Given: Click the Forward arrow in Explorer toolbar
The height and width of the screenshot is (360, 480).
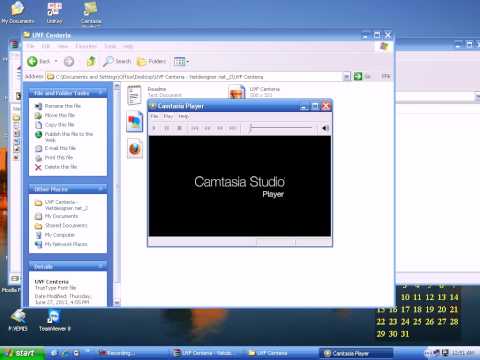Looking at the screenshot, I should (x=69, y=61).
